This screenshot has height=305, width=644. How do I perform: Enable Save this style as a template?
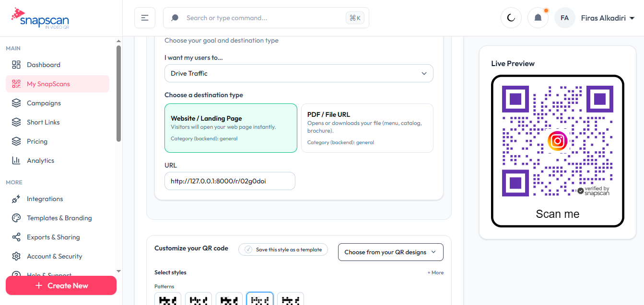(283, 249)
